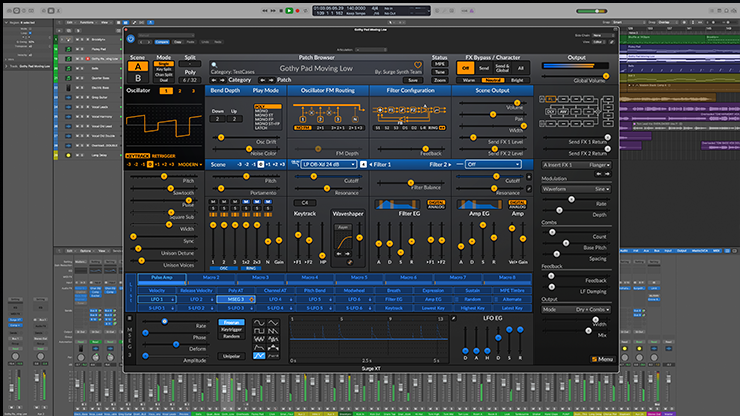The height and width of the screenshot is (416, 740).
Task: Open A Insert FX 1 Flanger dropdown
Action: [x=576, y=165]
